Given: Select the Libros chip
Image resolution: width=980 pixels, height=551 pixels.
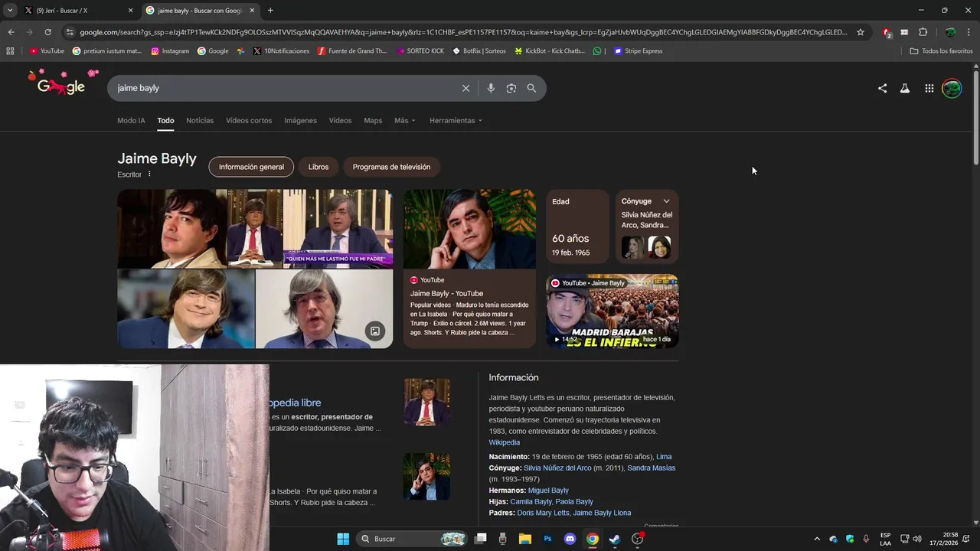Looking at the screenshot, I should (x=318, y=167).
